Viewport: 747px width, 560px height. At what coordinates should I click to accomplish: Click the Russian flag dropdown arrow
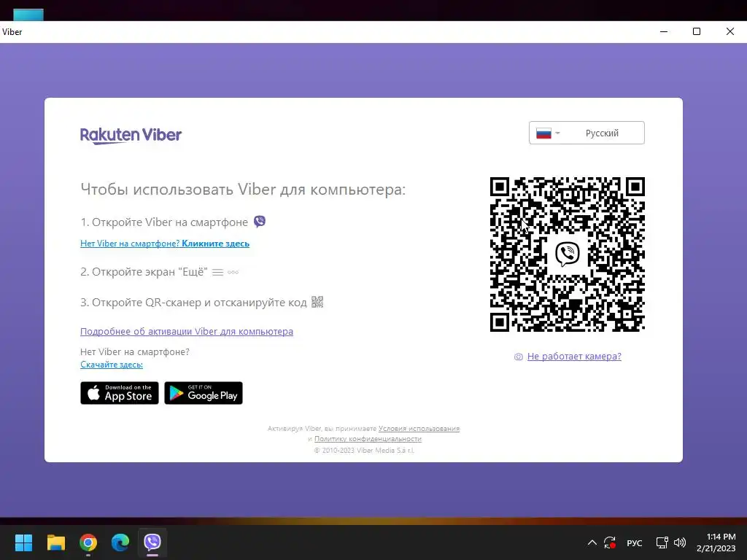coord(557,133)
